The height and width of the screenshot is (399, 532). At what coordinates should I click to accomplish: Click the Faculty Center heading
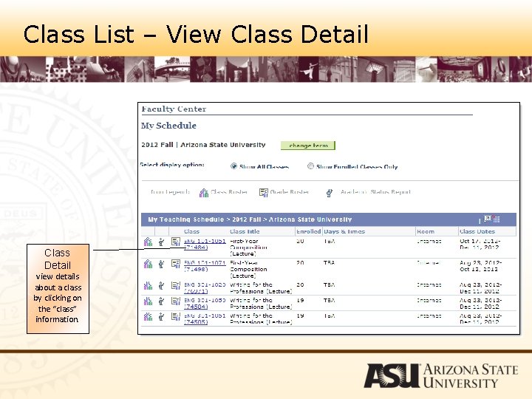pyautogui.click(x=174, y=109)
